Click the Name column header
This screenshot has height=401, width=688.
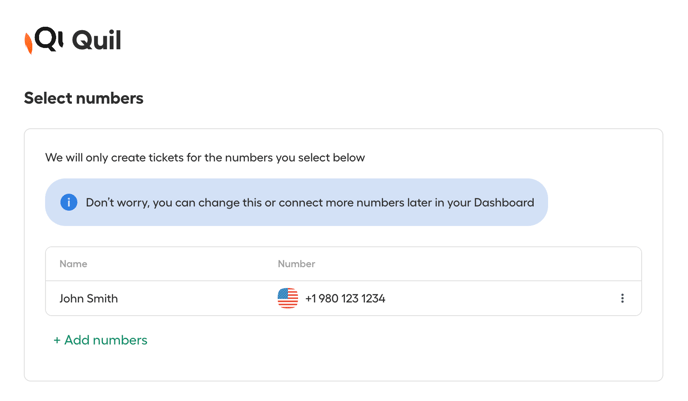(73, 264)
